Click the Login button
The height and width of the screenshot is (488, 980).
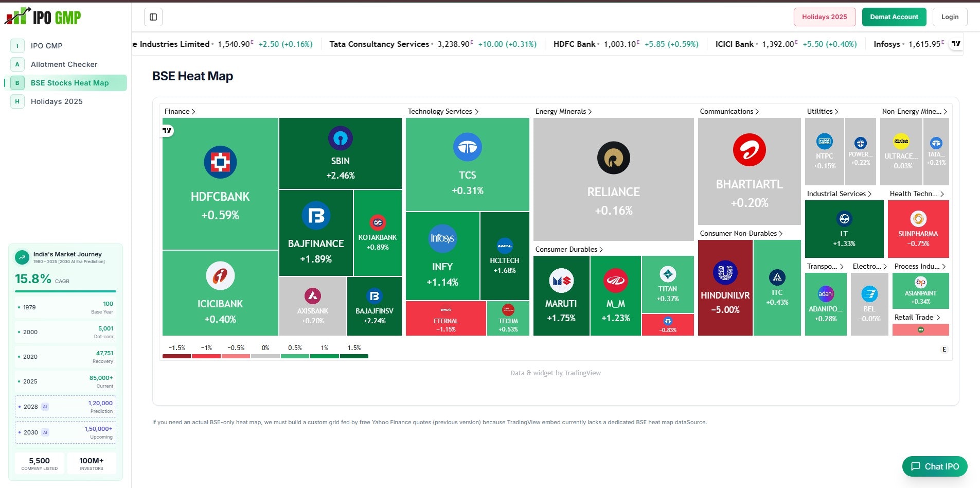pyautogui.click(x=950, y=16)
